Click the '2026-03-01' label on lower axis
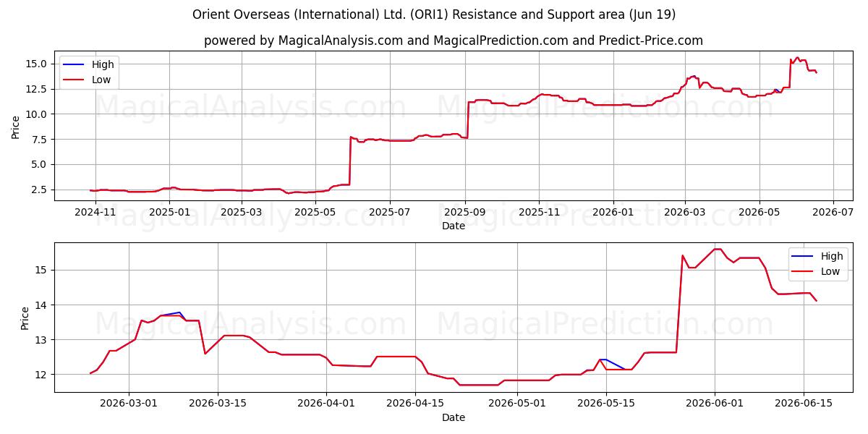 [x=129, y=403]
